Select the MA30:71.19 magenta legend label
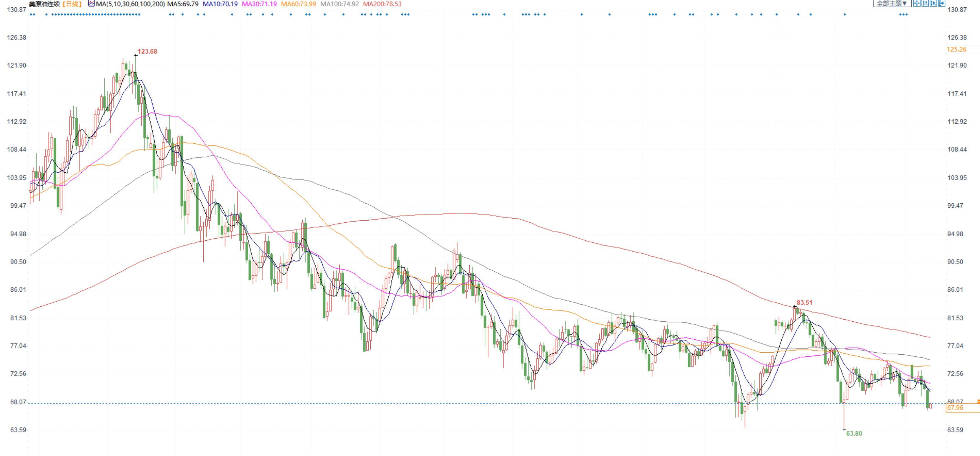 (x=259, y=4)
